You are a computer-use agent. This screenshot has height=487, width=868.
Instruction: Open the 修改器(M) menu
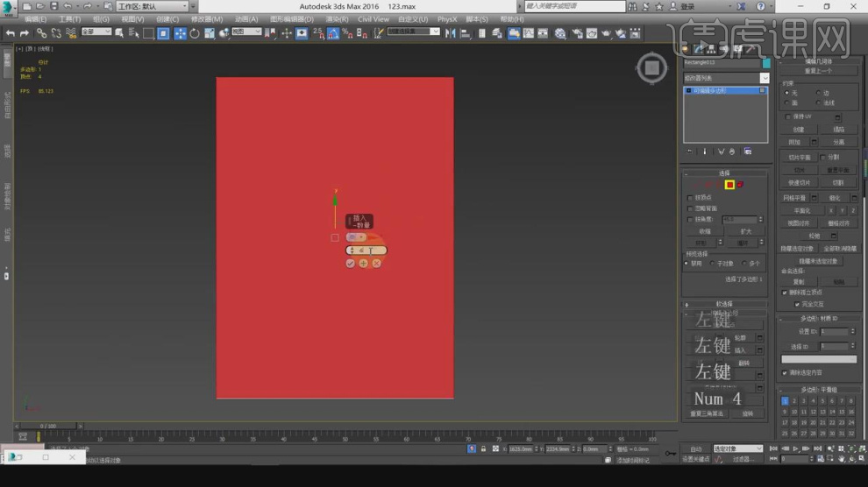tap(207, 18)
